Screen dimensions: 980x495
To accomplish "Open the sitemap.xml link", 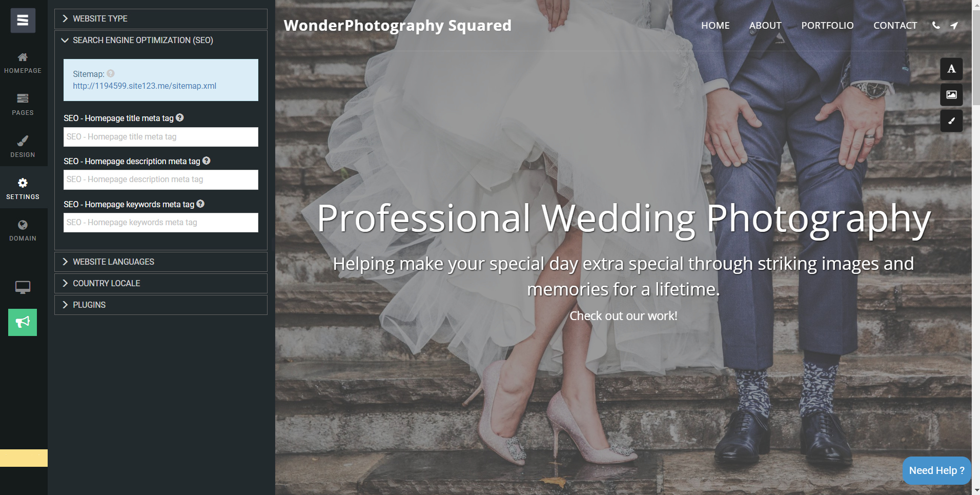I will [145, 86].
